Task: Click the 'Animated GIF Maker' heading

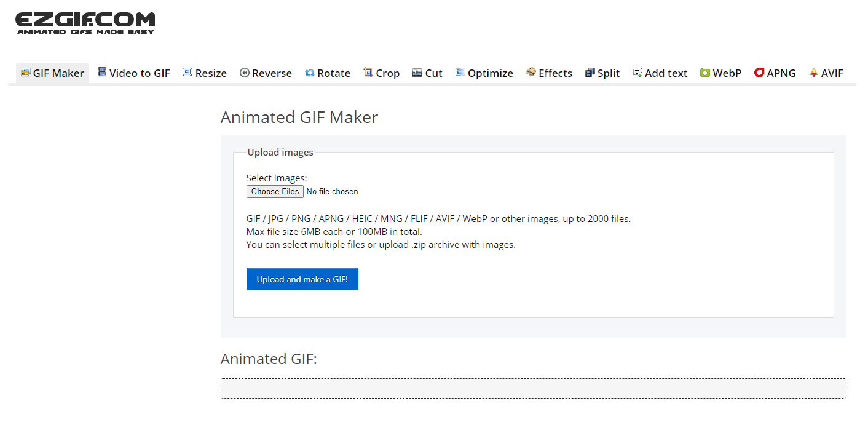Action: click(299, 117)
